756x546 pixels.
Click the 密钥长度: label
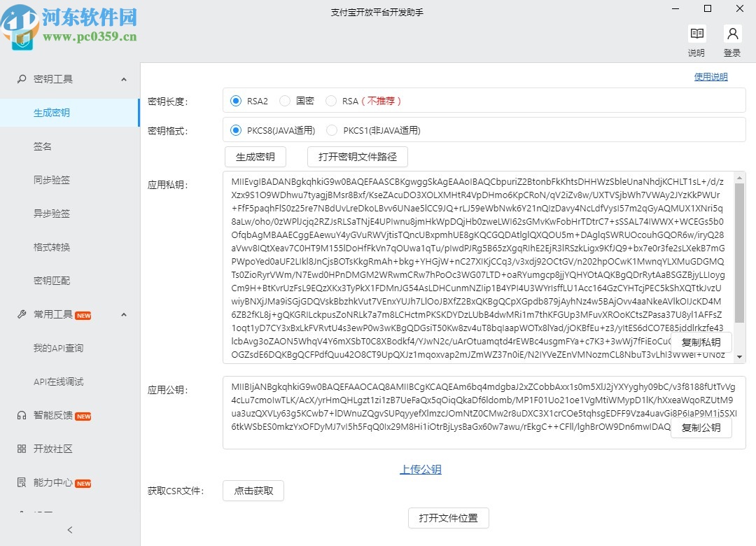pos(168,101)
